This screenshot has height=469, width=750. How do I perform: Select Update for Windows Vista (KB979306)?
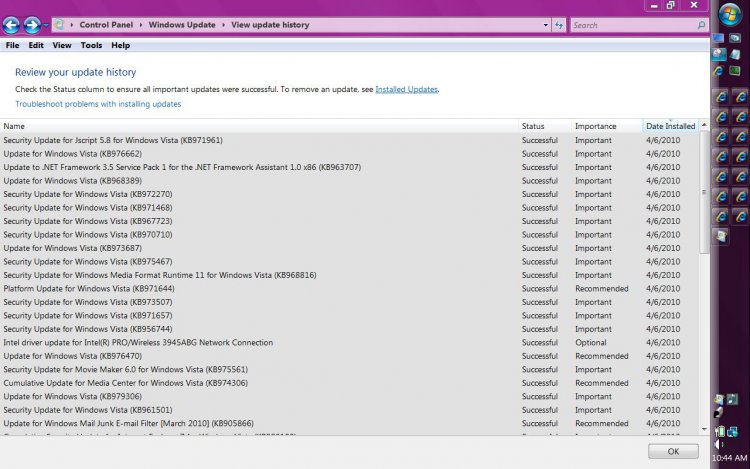[x=350, y=396]
